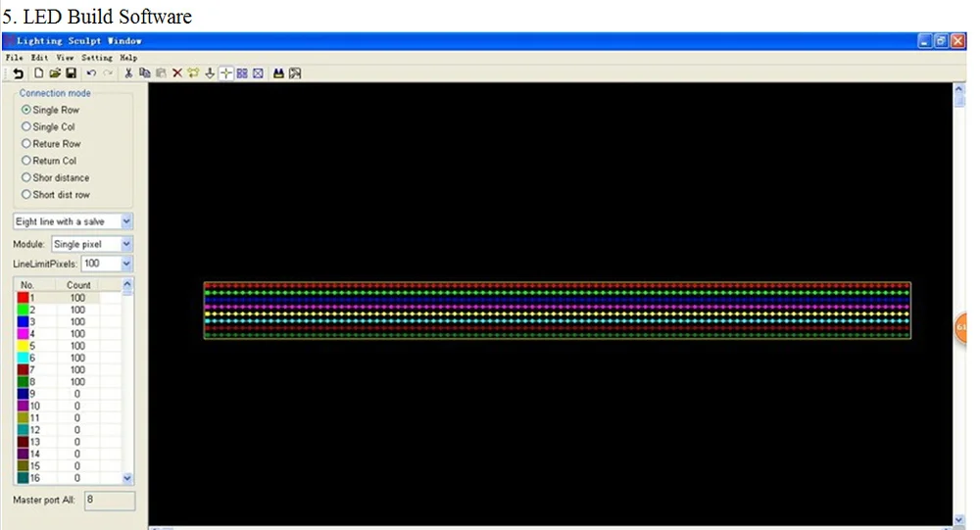The image size is (980, 530).
Task: Open the View menu
Action: (65, 58)
